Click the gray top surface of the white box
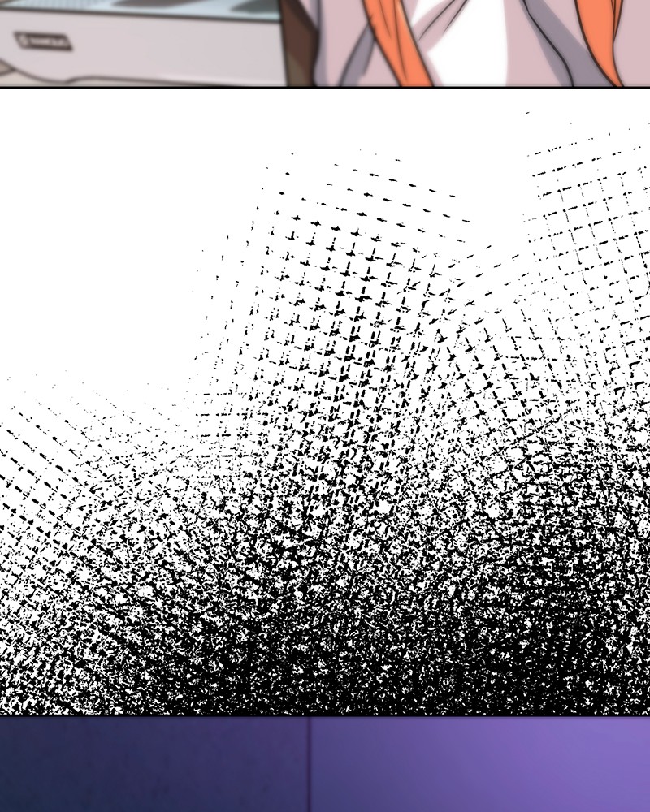Viewport: 650px width, 812px height. click(162, 10)
